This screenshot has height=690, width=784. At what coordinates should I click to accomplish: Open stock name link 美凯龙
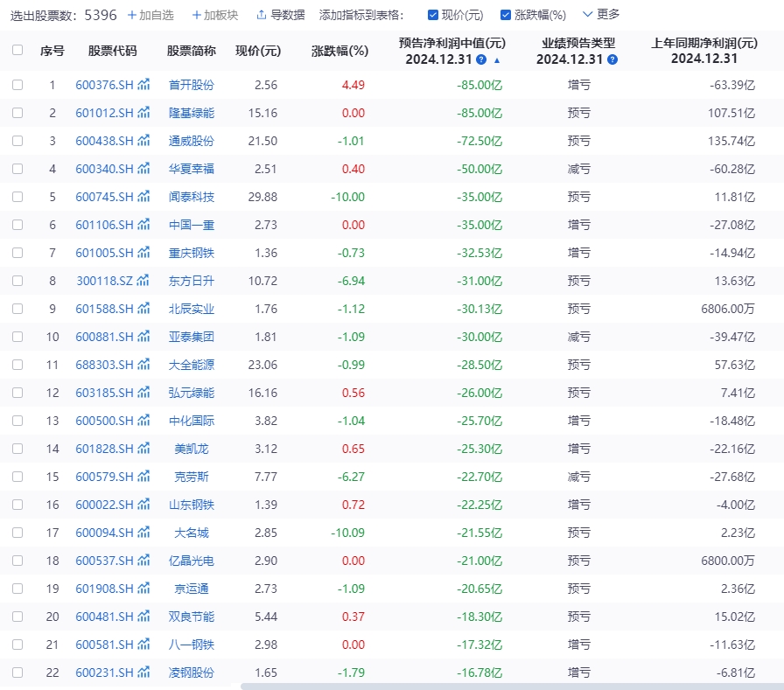(192, 449)
